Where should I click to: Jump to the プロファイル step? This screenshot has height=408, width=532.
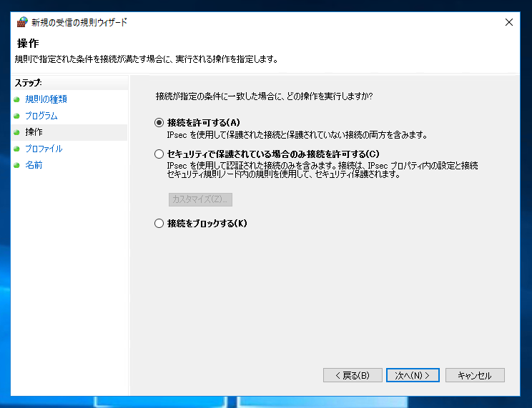(44, 149)
